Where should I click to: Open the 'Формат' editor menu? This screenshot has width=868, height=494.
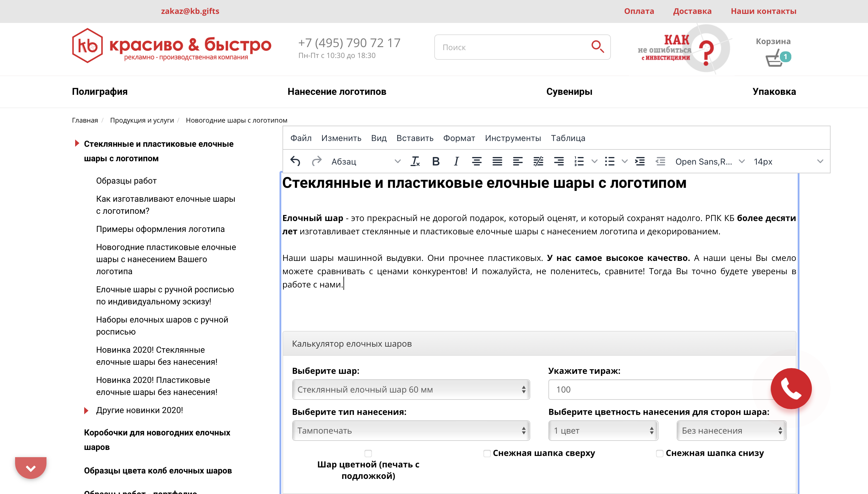pos(459,138)
